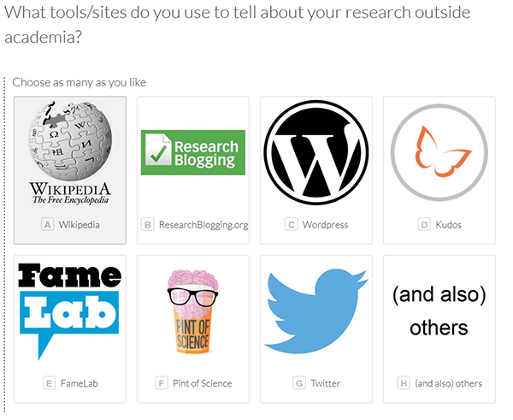Check the letter A key box for Wikipedia
Viewport: 513px width, 420px height.
tap(47, 225)
